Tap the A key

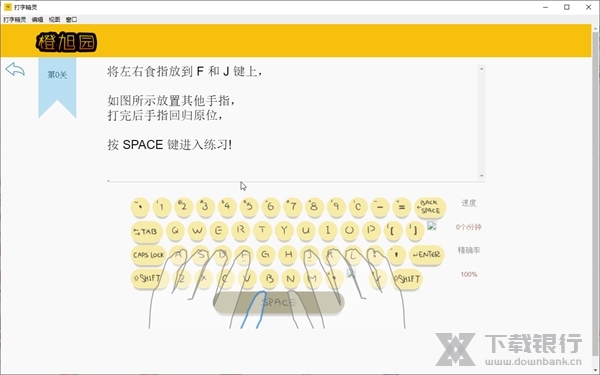[178, 254]
